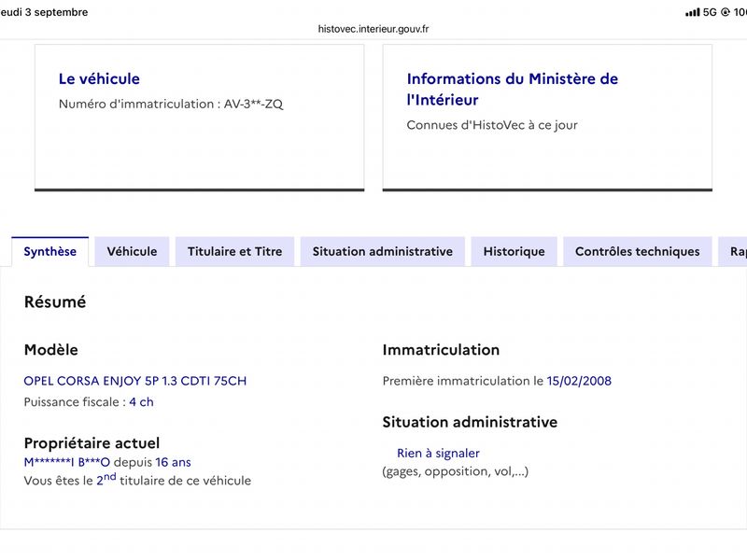Image resolution: width=747 pixels, height=560 pixels.
Task: Click the Rien à signaler status
Action: click(438, 453)
